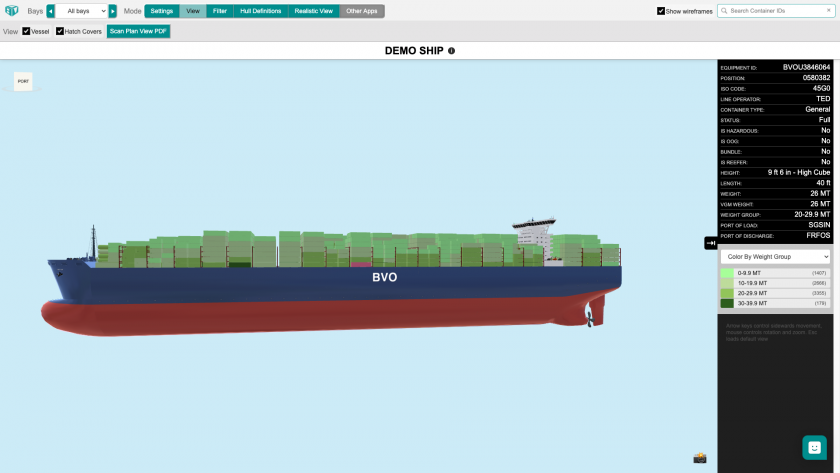Open the All bays dropdown

click(81, 11)
